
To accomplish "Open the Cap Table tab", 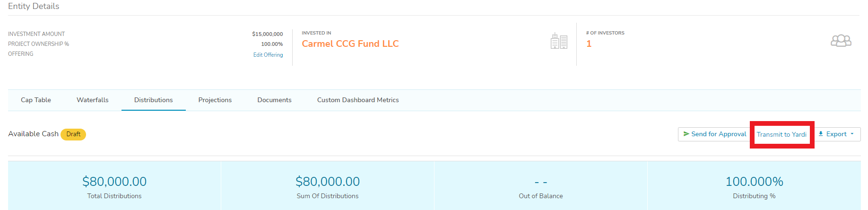I will pos(36,100).
